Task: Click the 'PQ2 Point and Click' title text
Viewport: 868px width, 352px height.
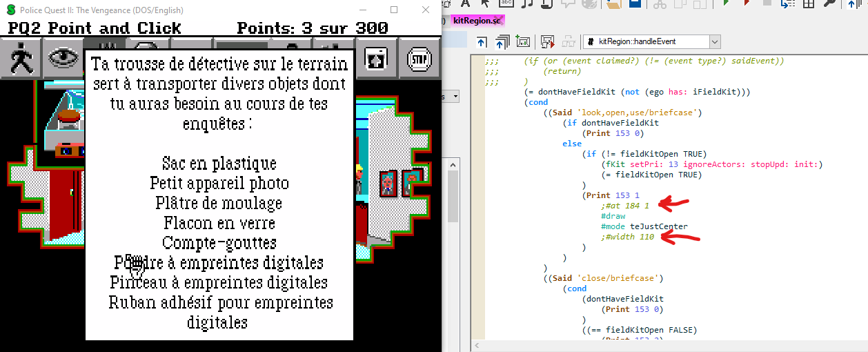Action: click(x=95, y=28)
